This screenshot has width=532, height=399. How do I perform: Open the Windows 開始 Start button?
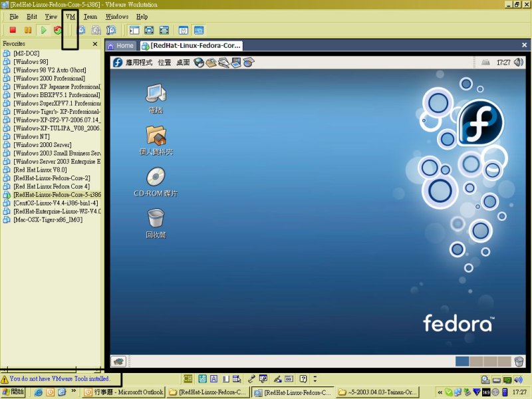coord(13,392)
